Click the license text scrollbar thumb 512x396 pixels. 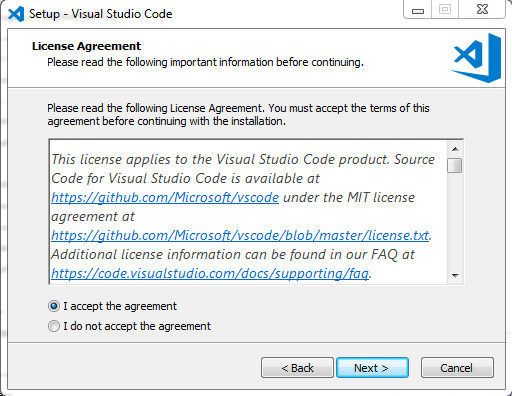click(x=455, y=165)
